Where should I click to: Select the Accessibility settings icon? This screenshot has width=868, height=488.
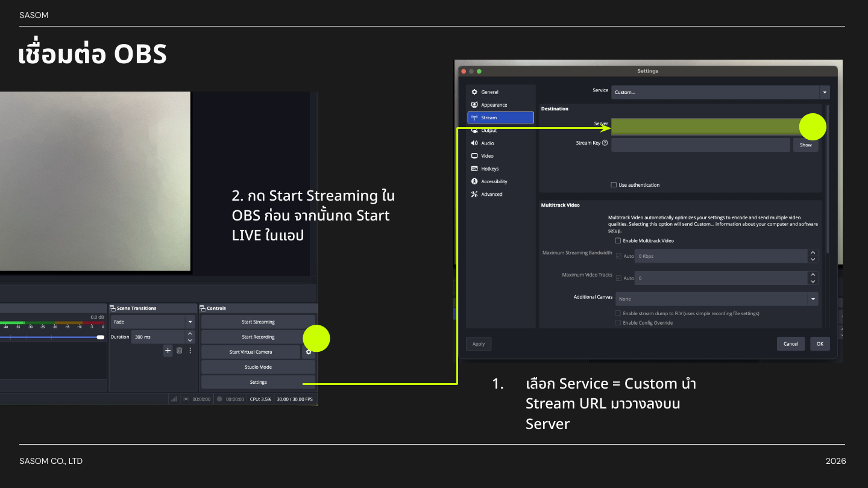(474, 181)
